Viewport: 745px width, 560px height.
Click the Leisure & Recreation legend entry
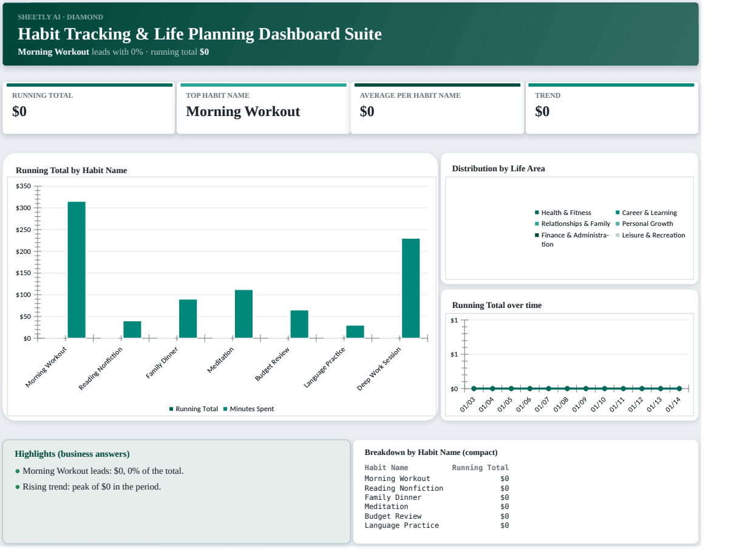click(x=650, y=235)
